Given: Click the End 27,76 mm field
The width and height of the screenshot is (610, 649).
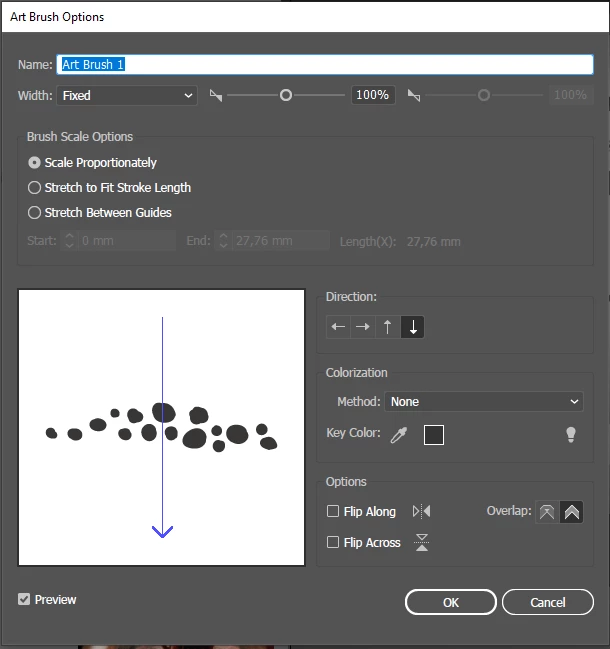Looking at the screenshot, I should (x=281, y=240).
